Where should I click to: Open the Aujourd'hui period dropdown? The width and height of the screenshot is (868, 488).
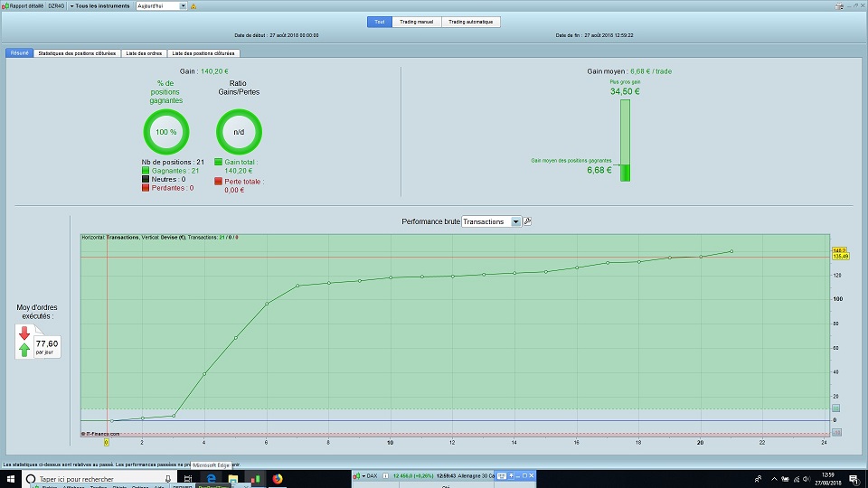(x=161, y=6)
